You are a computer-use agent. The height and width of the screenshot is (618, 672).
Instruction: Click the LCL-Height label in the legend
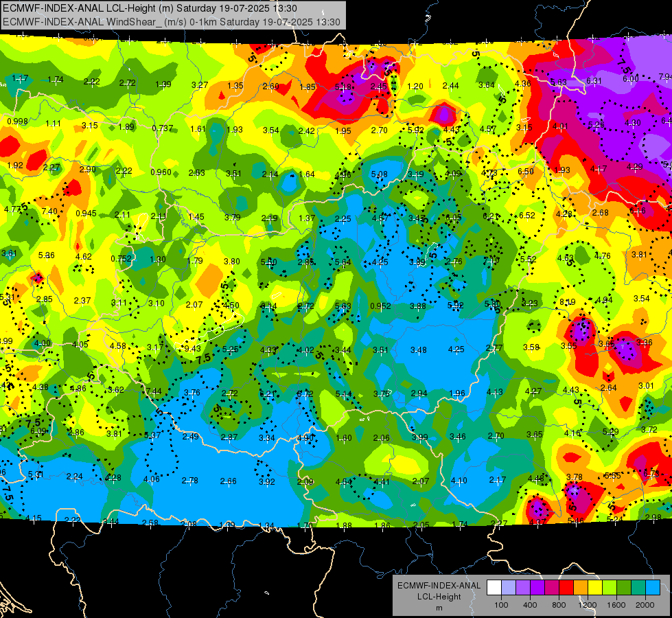pyautogui.click(x=439, y=597)
